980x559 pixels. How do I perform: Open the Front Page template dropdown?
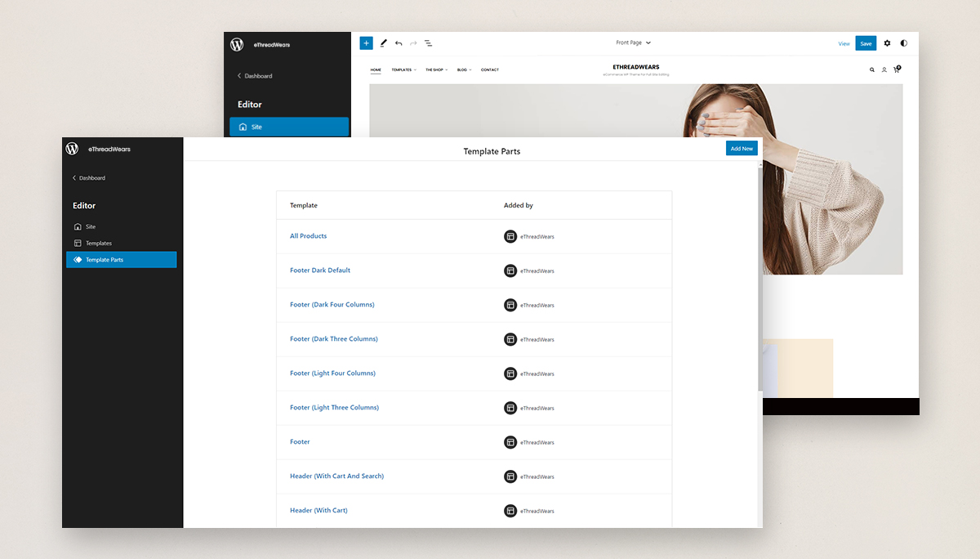click(633, 42)
